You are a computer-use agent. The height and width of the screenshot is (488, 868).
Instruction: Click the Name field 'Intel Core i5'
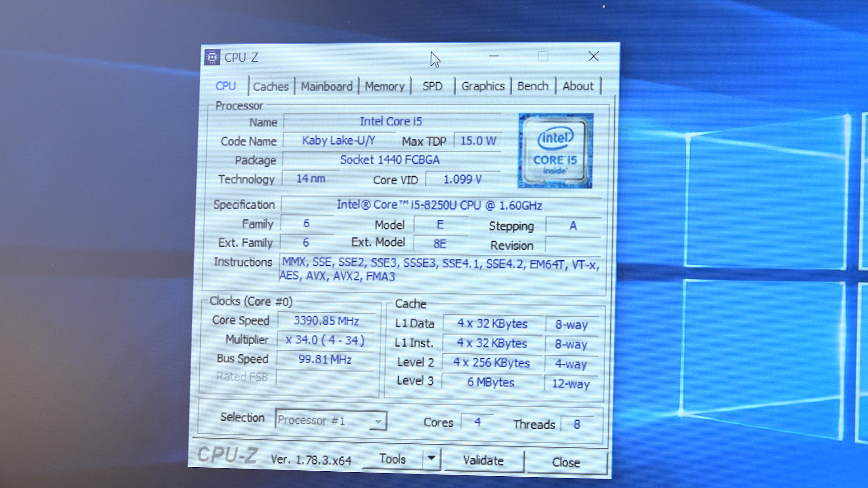[392, 122]
